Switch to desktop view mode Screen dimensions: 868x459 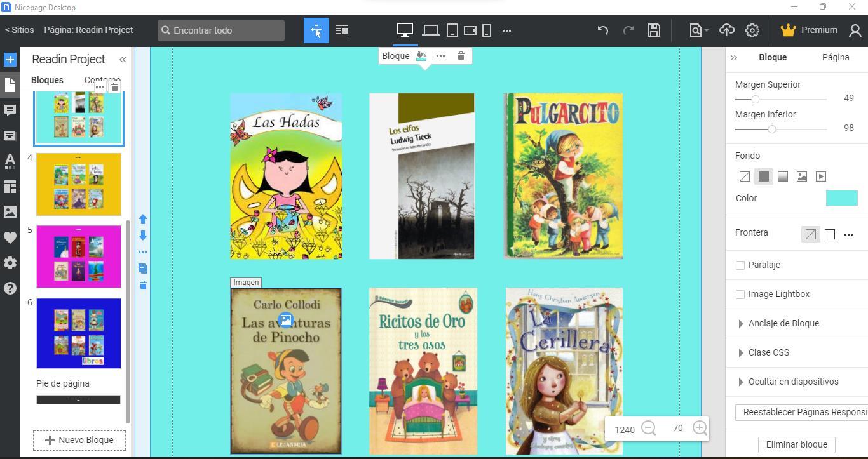click(x=405, y=30)
